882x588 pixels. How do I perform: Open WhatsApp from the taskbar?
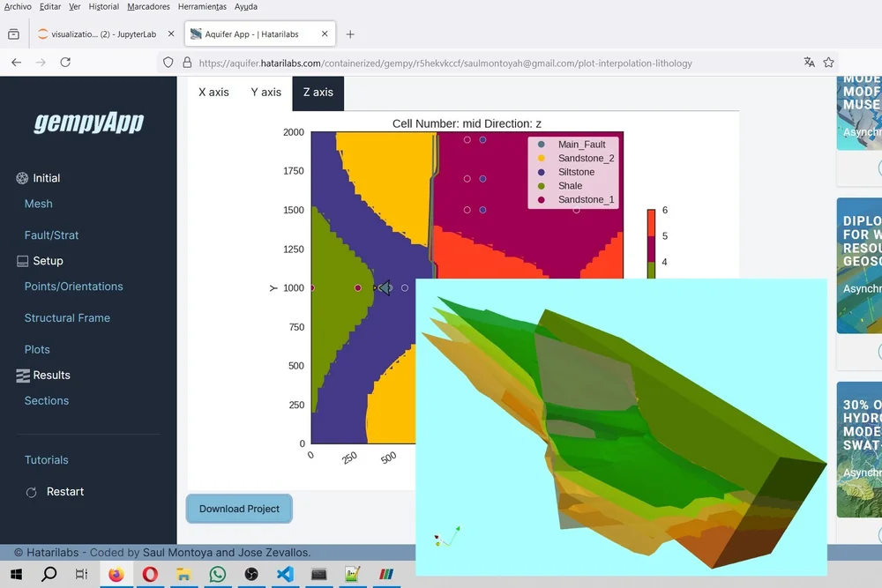coord(217,574)
